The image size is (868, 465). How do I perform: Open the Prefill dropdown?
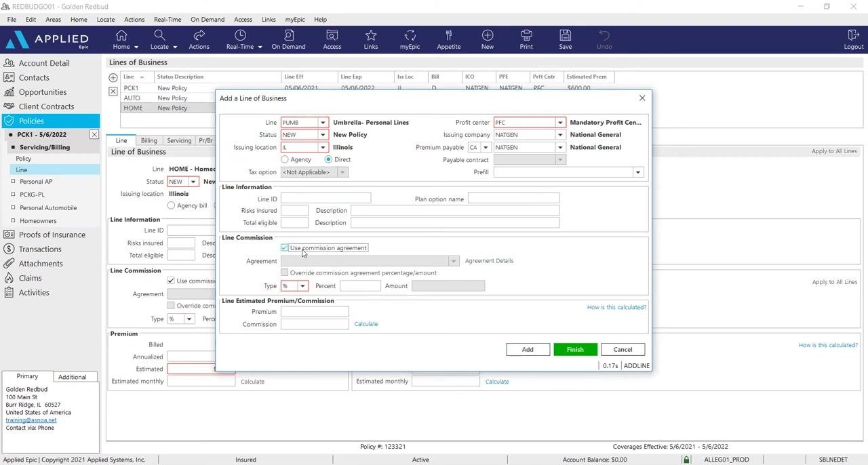click(637, 172)
